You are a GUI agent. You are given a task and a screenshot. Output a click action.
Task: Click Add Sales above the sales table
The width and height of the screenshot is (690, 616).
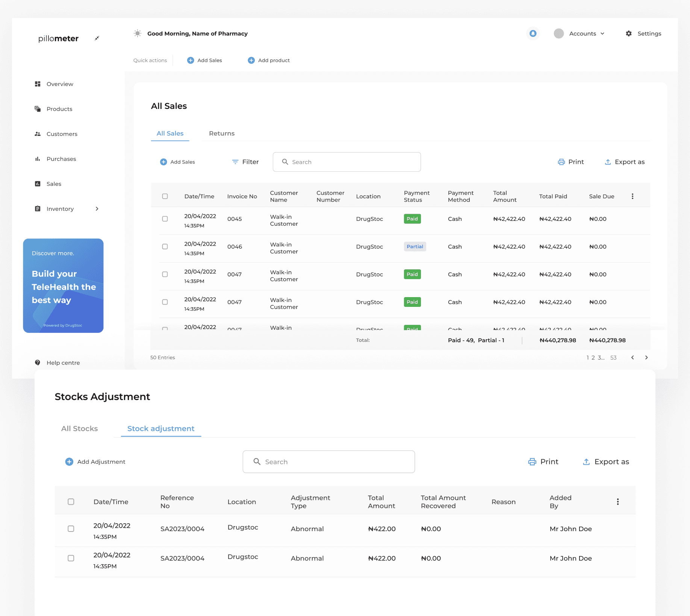coord(177,162)
